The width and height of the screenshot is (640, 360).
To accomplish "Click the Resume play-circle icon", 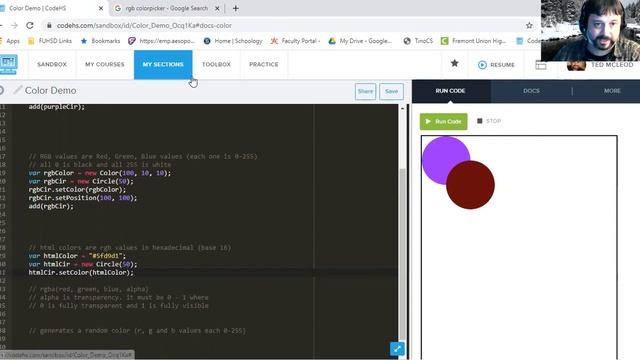I will (482, 65).
